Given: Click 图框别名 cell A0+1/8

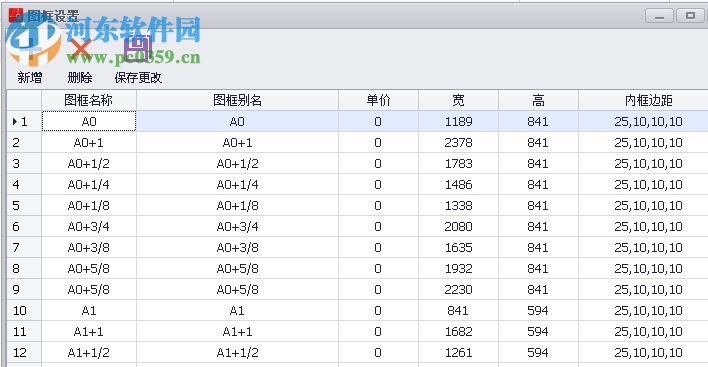Looking at the screenshot, I should (237, 205).
